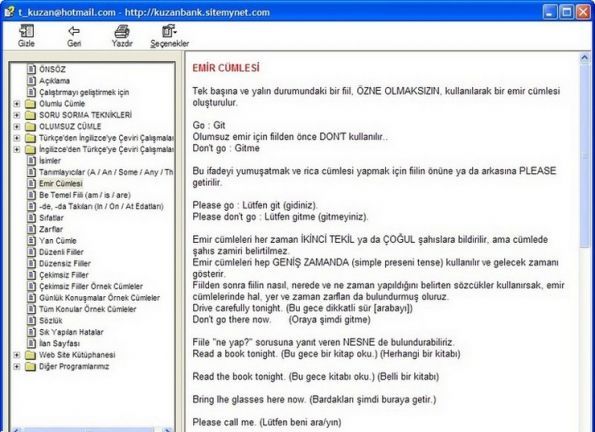The width and height of the screenshot is (595, 432).
Task: Open Be Temel Fiili (am / is / are)
Action: click(85, 195)
